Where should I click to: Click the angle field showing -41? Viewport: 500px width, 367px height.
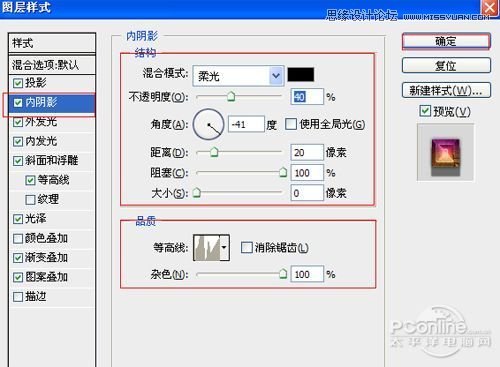[246, 124]
